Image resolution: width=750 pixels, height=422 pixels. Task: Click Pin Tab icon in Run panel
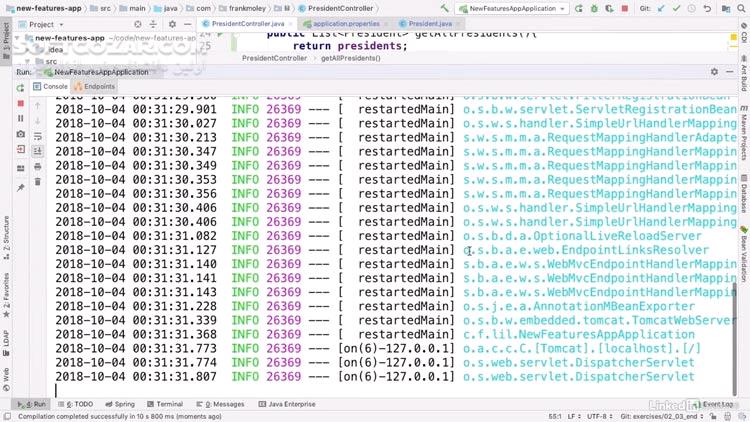tap(20, 188)
